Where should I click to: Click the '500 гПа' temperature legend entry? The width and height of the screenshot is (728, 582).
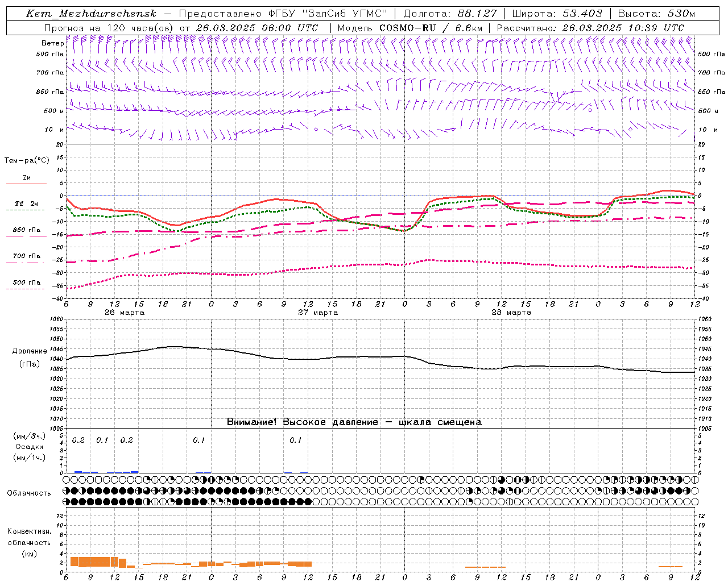pyautogui.click(x=27, y=282)
